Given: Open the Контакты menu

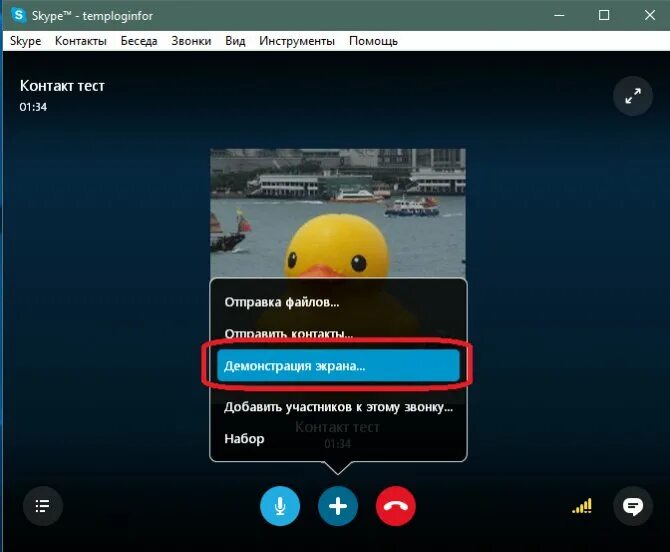Looking at the screenshot, I should 81,41.
